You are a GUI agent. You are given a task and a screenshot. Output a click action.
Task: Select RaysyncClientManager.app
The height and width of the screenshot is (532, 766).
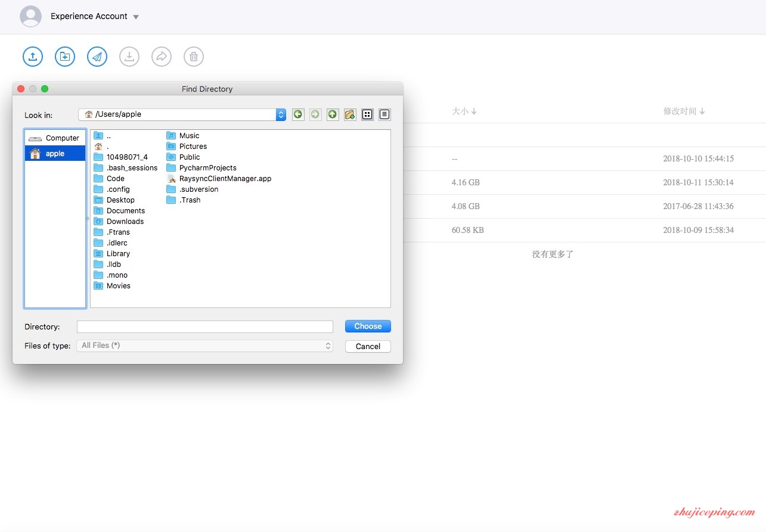219,179
